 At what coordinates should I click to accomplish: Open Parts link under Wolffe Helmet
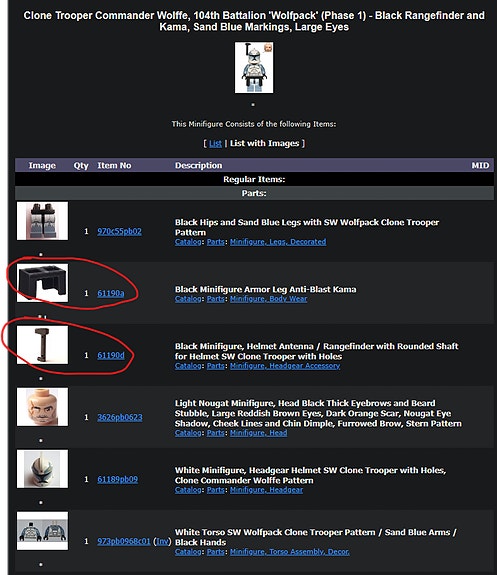tap(215, 490)
